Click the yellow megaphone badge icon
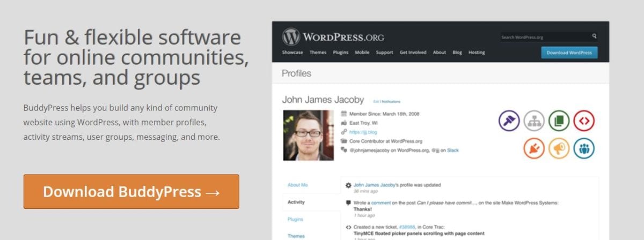This screenshot has width=644, height=240. (x=559, y=148)
